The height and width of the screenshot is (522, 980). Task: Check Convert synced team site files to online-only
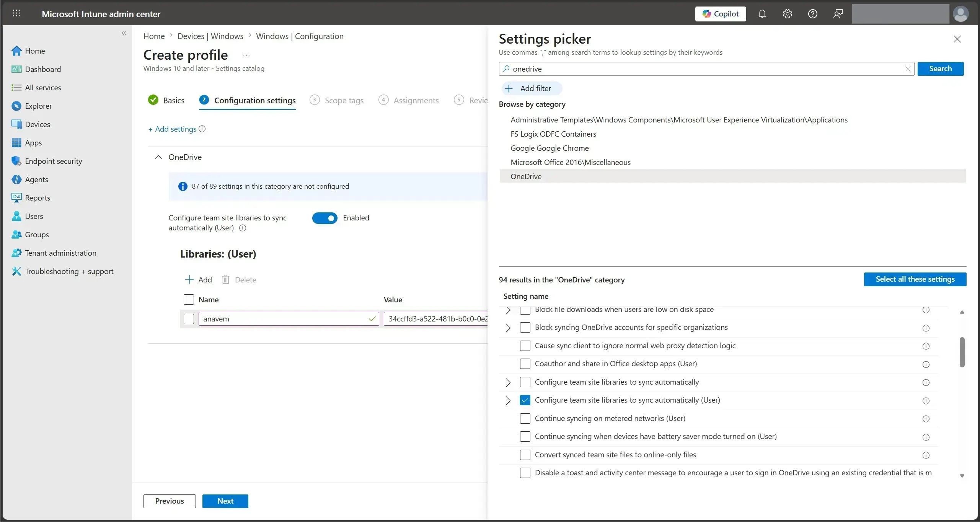[x=525, y=455]
